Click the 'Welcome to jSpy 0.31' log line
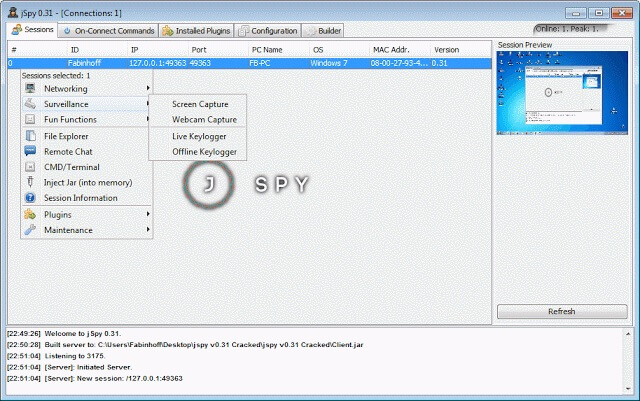The image size is (640, 401). click(64, 334)
